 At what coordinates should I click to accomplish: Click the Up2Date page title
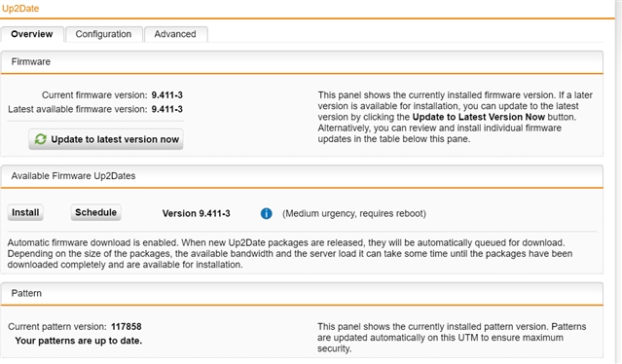[x=20, y=9]
